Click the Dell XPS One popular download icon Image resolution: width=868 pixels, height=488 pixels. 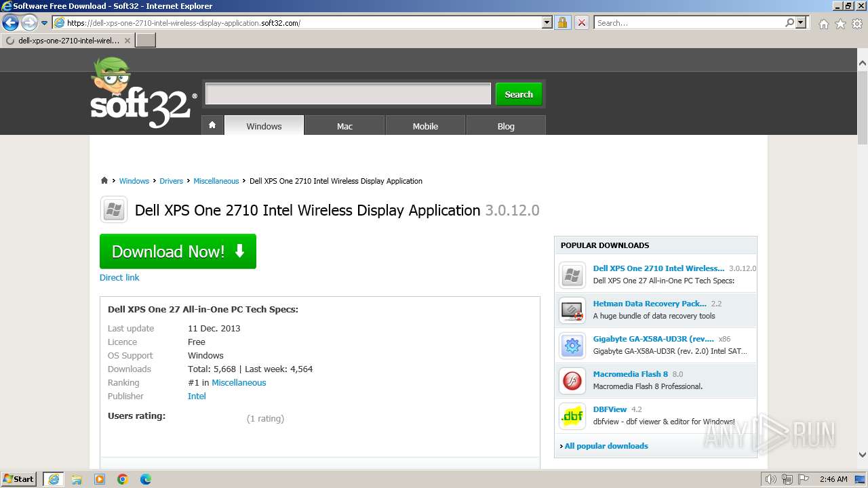[572, 275]
